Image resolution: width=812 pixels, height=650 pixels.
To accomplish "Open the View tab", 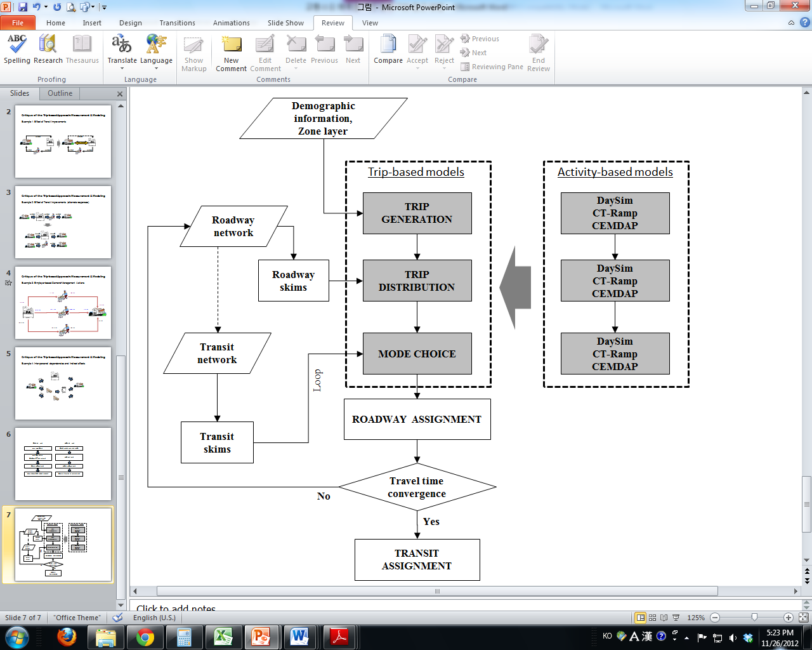I will 370,23.
